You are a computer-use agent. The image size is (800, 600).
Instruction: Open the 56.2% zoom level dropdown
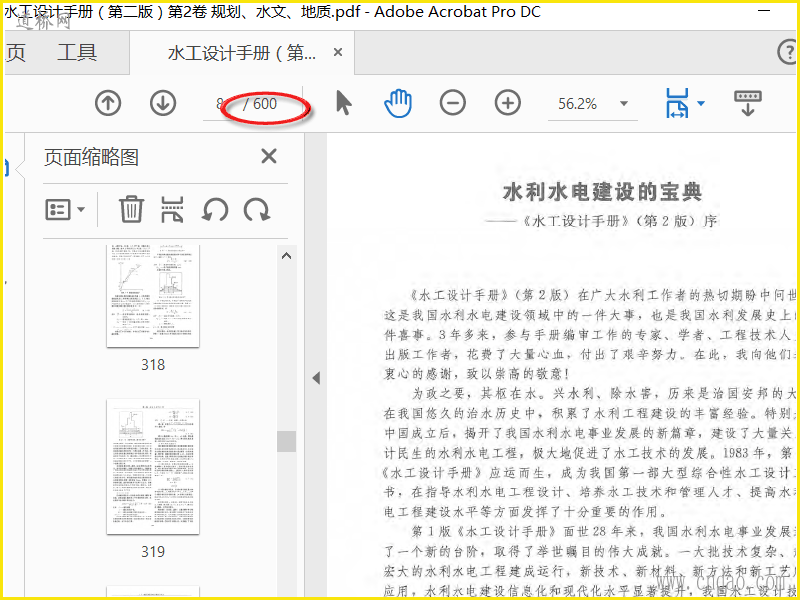(623, 104)
